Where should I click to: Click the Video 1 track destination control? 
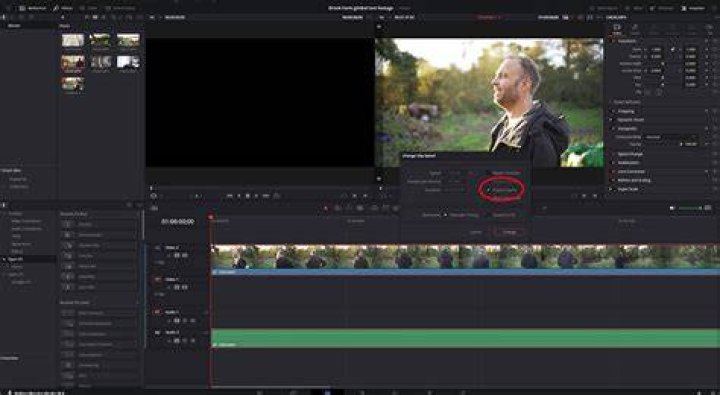click(x=158, y=279)
